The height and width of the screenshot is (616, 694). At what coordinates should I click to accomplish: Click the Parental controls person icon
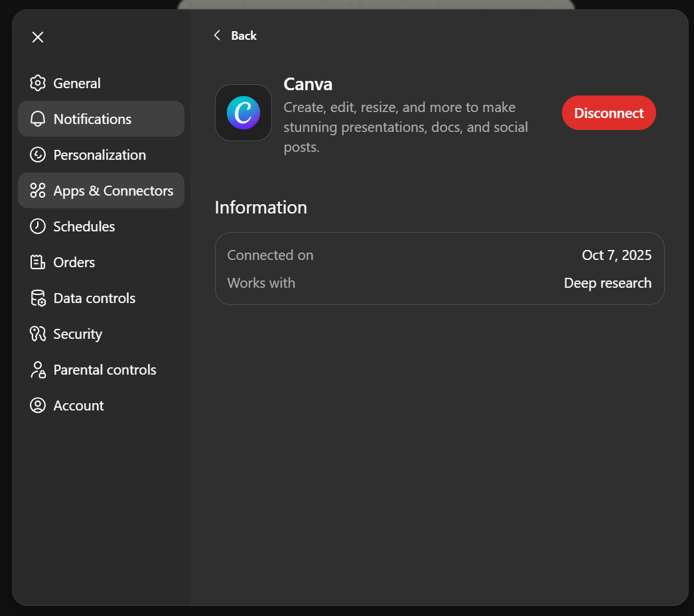[x=38, y=370]
